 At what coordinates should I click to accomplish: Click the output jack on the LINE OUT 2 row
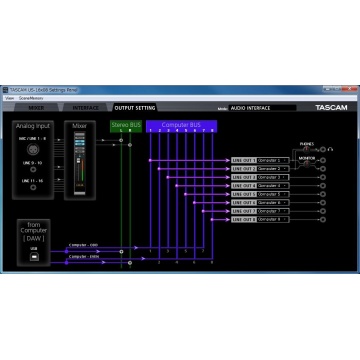(x=323, y=169)
